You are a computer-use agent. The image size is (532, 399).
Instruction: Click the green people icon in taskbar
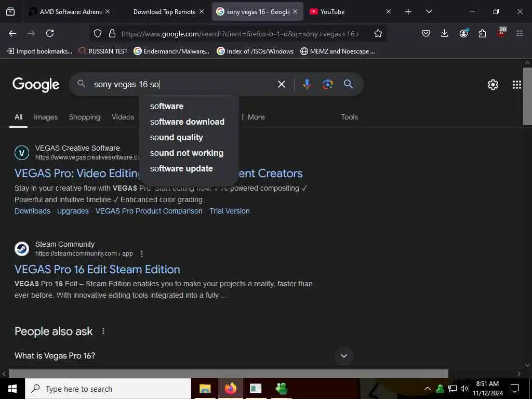point(281,389)
